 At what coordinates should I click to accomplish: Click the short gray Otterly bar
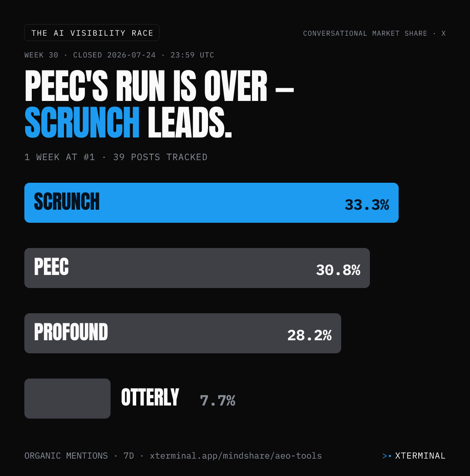pyautogui.click(x=67, y=399)
